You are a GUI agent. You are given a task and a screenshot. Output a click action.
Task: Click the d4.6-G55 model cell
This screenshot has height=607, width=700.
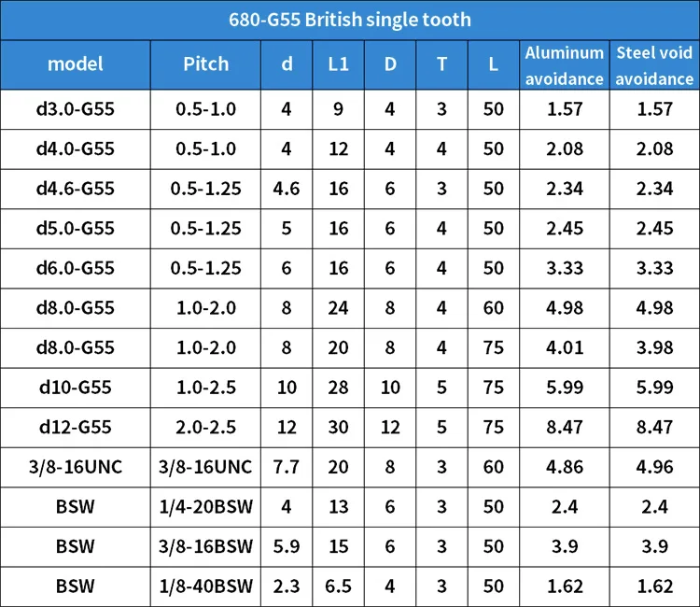coord(75,189)
